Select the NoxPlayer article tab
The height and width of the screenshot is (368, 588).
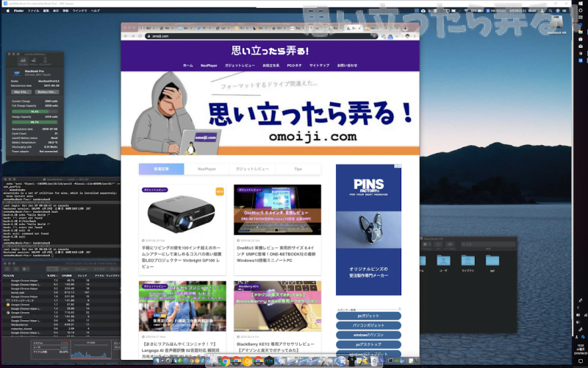coord(207,169)
